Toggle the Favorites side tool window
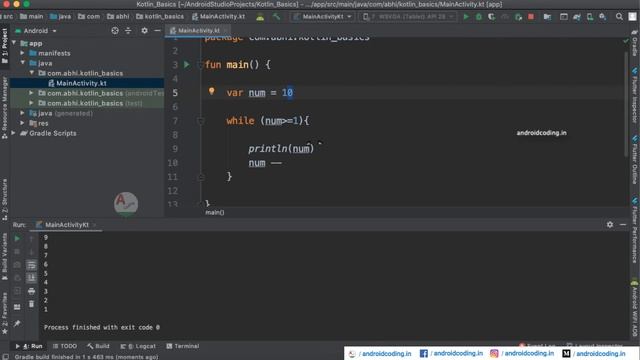 tap(4, 313)
